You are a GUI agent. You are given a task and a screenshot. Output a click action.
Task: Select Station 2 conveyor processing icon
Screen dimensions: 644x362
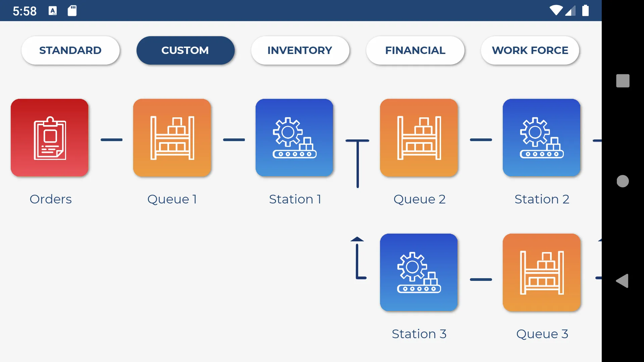tap(541, 137)
